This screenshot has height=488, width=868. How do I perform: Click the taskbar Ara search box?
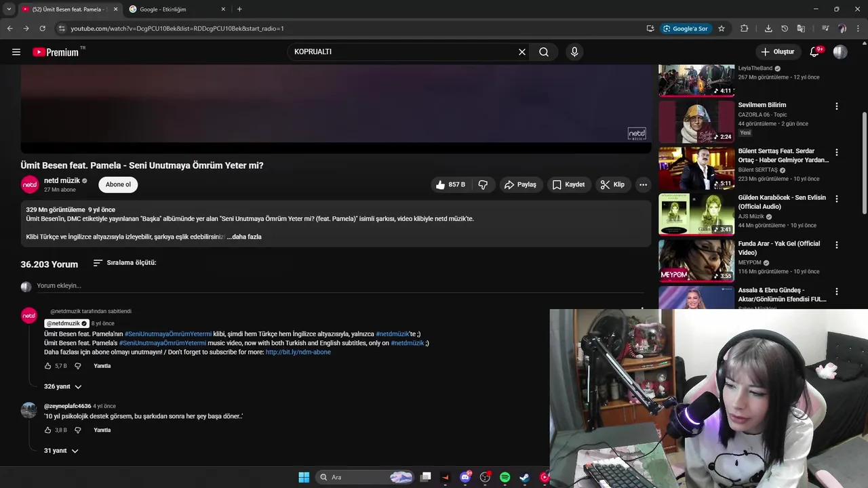point(366,477)
